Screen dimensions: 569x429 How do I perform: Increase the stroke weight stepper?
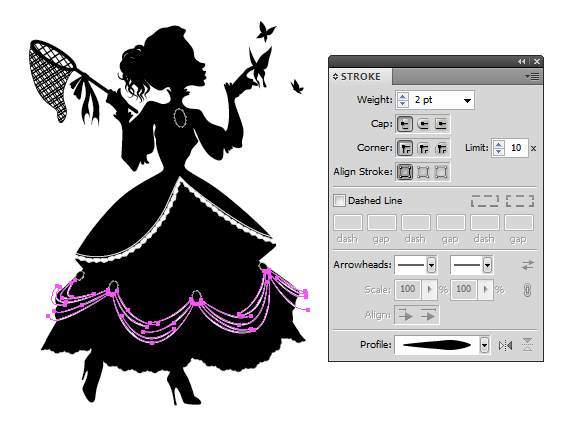coord(402,97)
